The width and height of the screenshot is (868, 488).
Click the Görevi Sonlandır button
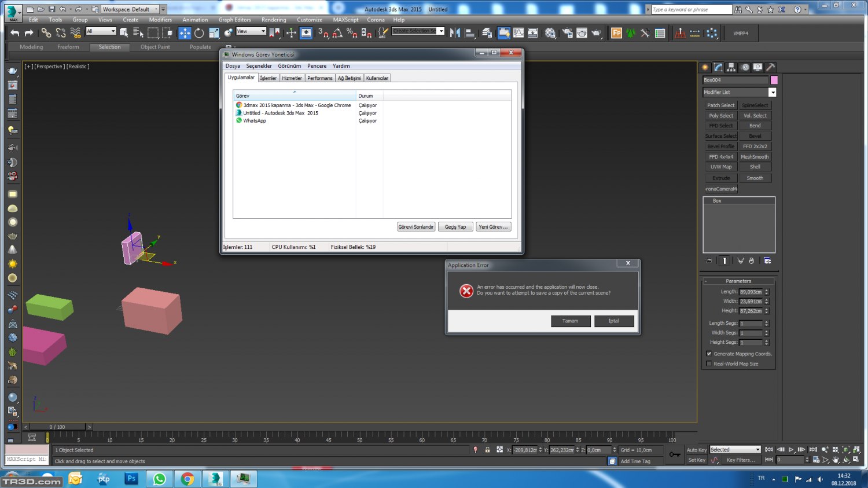(415, 227)
